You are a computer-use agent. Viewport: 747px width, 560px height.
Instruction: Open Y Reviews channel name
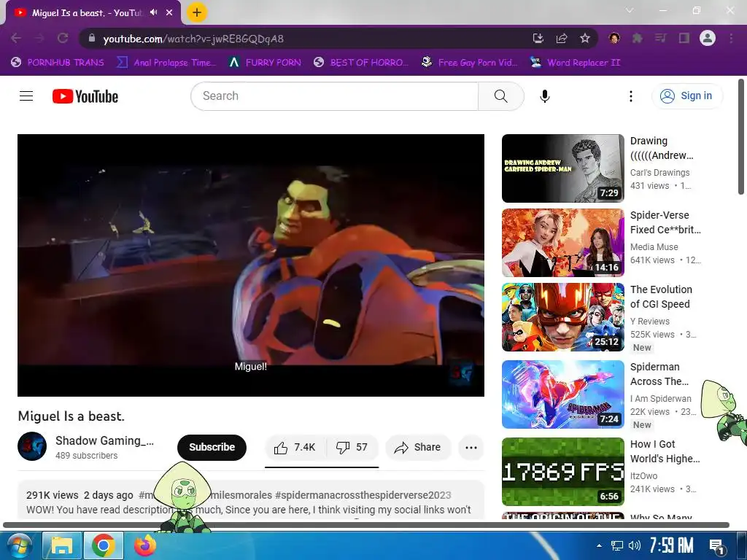(x=650, y=321)
